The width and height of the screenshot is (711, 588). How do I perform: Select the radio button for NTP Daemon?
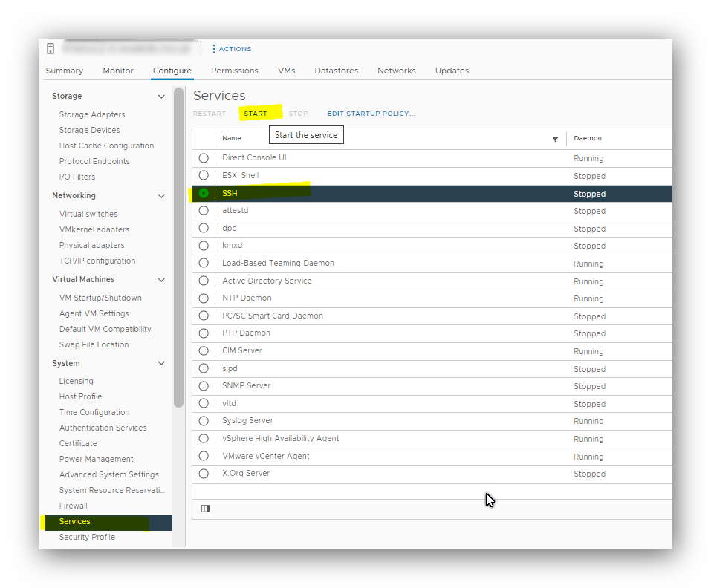tap(204, 298)
